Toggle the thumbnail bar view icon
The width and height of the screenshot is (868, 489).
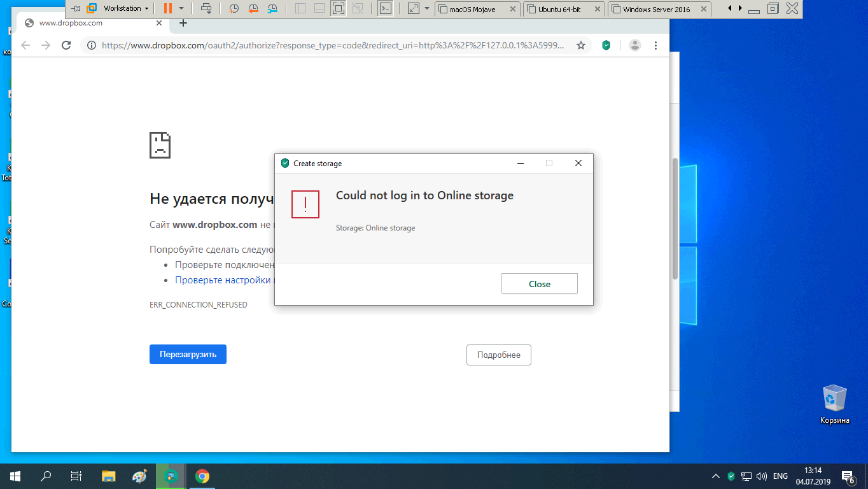click(x=319, y=9)
